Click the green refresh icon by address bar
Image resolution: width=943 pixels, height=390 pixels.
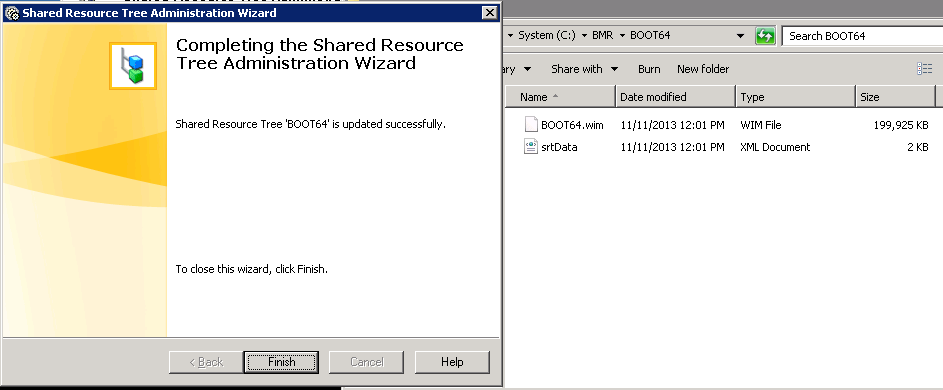point(765,36)
